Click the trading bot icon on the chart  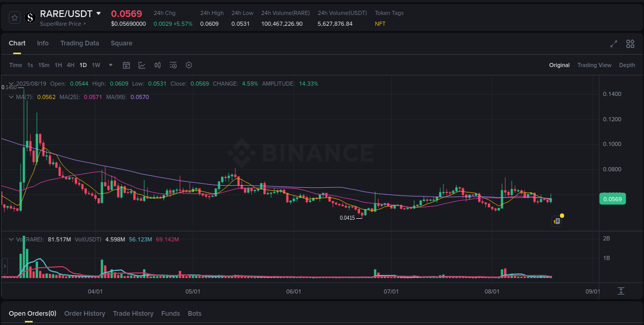tap(557, 221)
